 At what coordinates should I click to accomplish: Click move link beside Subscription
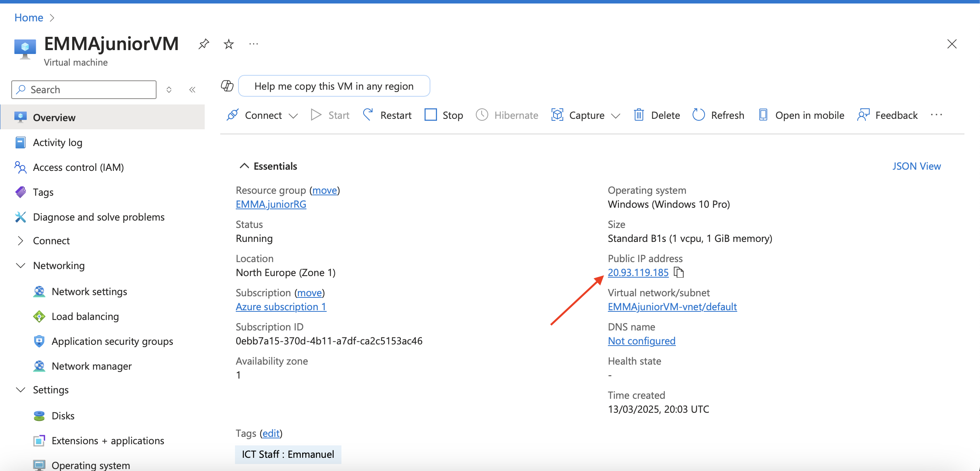coord(310,293)
